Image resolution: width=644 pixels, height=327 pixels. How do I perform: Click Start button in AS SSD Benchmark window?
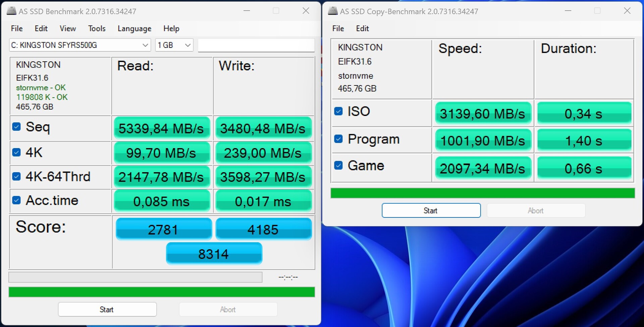[107, 309]
